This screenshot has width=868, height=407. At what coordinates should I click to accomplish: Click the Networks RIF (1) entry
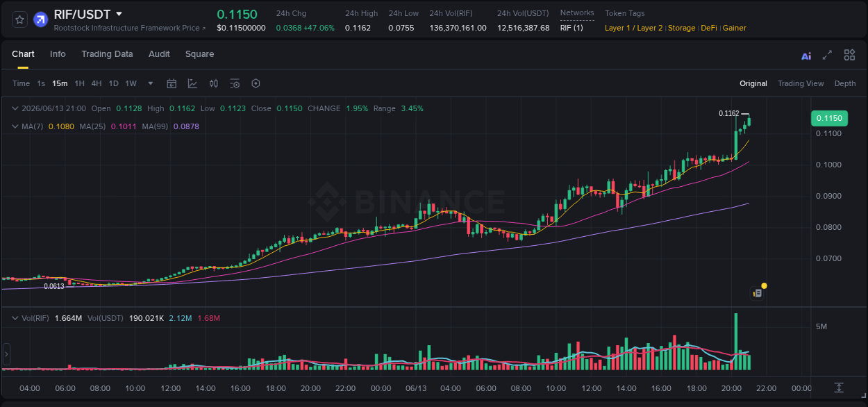point(571,28)
